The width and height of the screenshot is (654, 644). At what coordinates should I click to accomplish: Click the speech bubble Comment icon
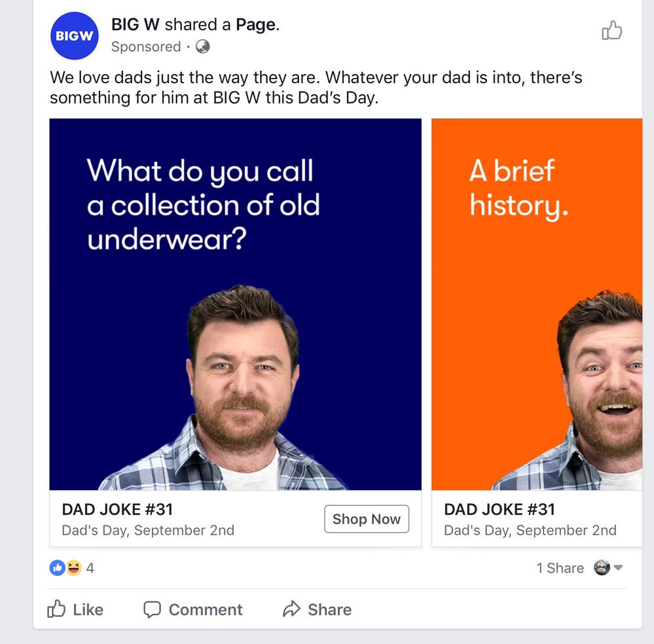(x=152, y=609)
